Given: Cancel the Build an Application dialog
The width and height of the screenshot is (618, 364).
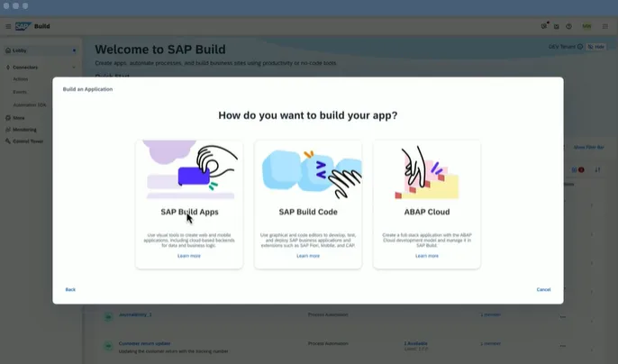Looking at the screenshot, I should (x=543, y=289).
